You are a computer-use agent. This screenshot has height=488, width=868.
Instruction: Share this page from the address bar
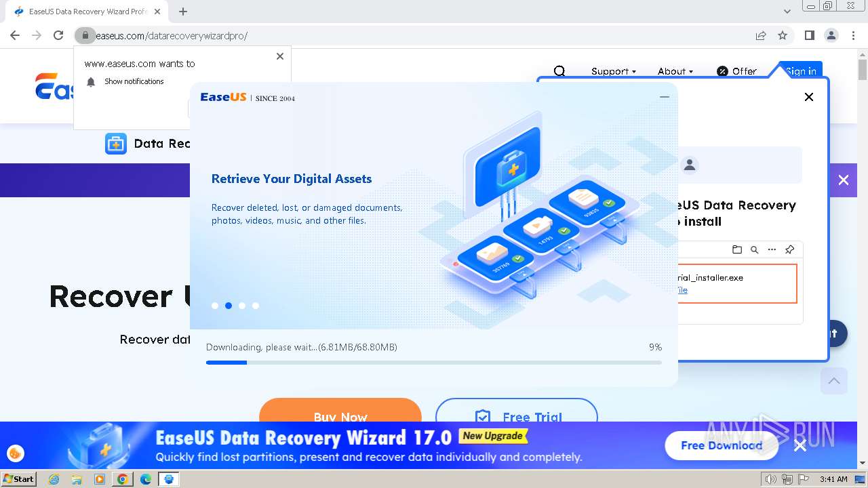coord(761,35)
